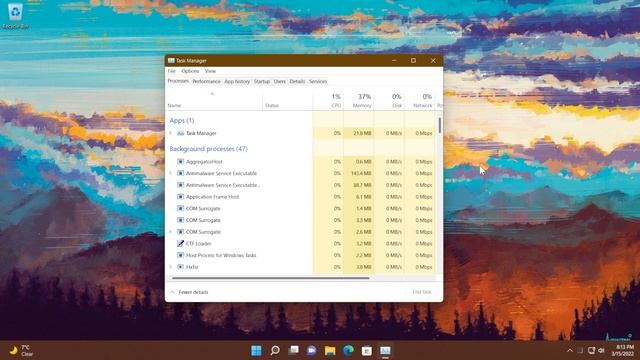The width and height of the screenshot is (640, 360).
Task: Switch to the Details tab
Action: point(297,82)
